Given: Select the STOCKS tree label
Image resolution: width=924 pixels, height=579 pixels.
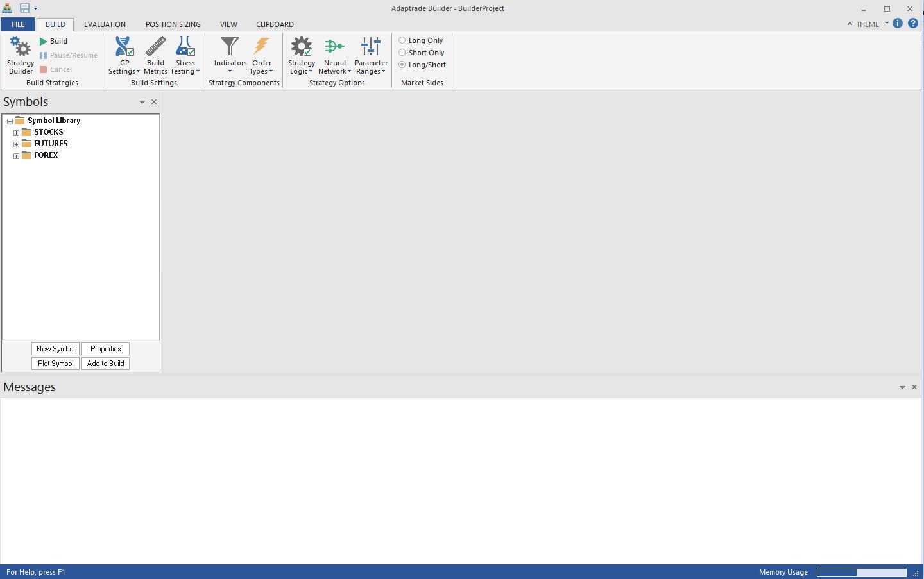Looking at the screenshot, I should click(49, 132).
